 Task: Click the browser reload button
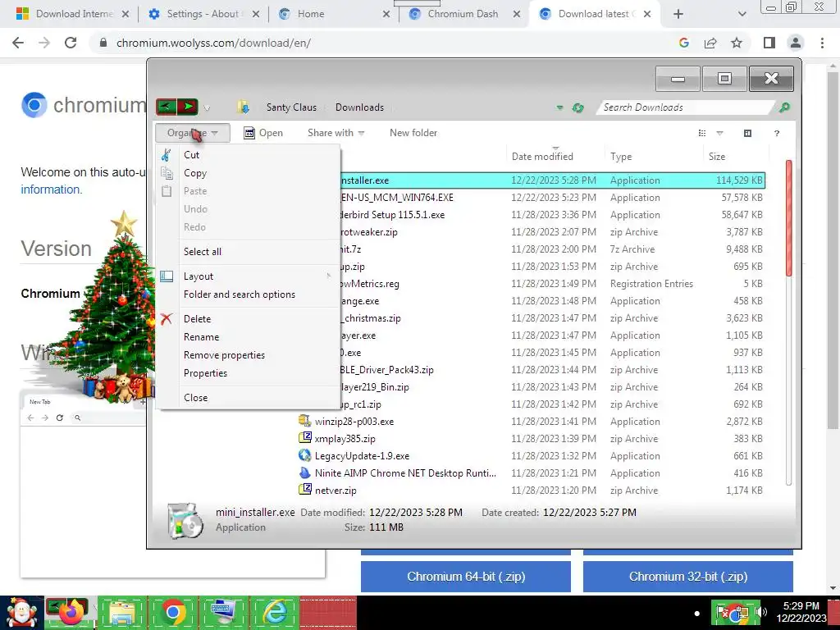pyautogui.click(x=71, y=43)
